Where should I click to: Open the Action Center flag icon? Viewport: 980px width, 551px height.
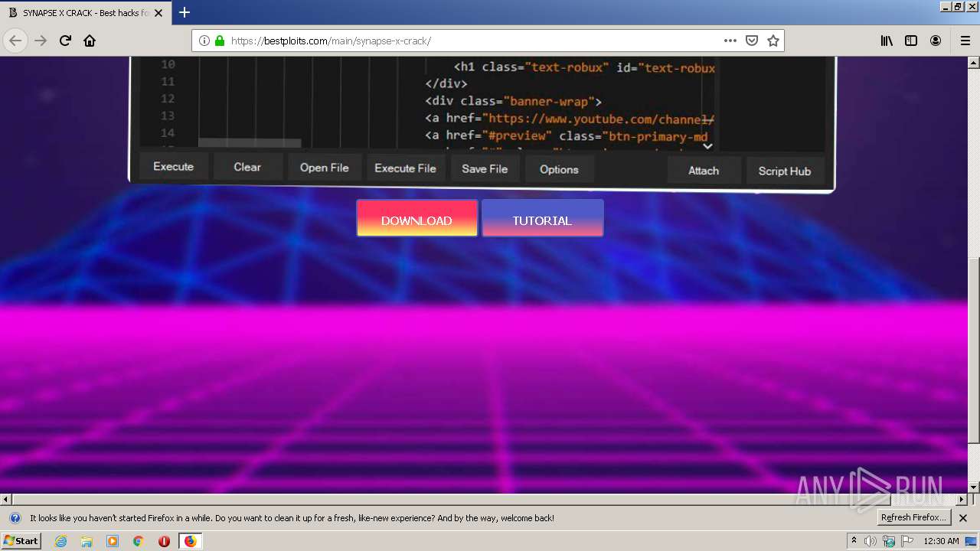coord(907,541)
